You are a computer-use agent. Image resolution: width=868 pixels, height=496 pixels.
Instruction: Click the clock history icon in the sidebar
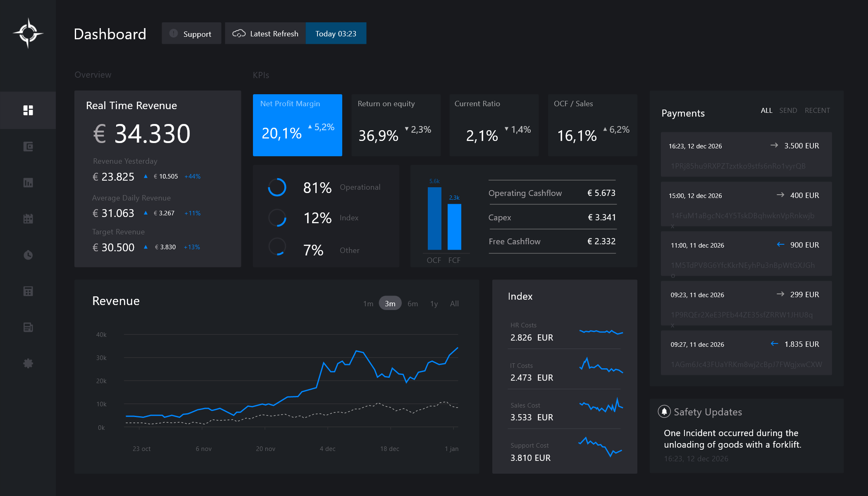pyautogui.click(x=28, y=255)
